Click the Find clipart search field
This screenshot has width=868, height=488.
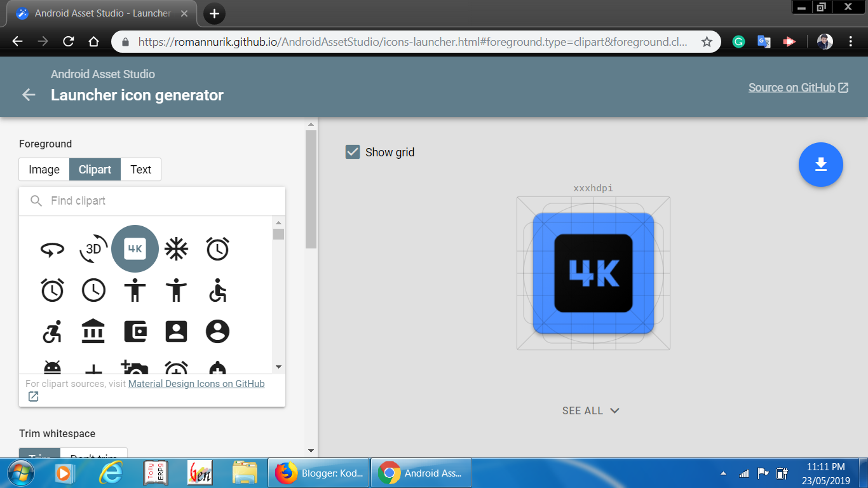(x=153, y=200)
